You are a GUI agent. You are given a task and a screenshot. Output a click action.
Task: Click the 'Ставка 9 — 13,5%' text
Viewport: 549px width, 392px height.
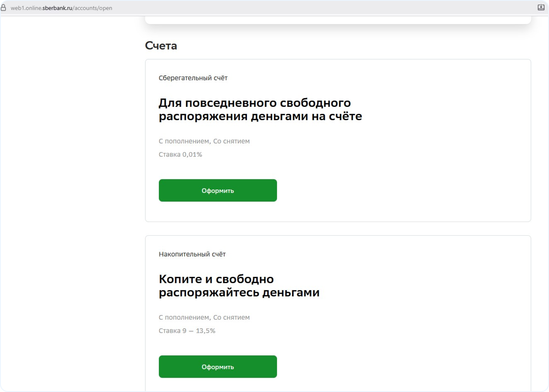[187, 331]
